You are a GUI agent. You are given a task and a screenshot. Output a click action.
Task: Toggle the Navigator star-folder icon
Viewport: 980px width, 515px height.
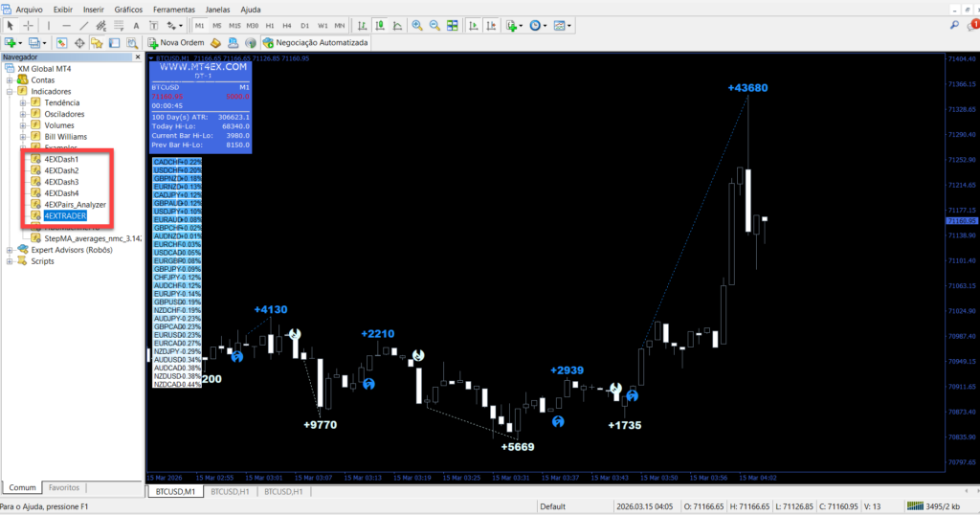click(97, 42)
